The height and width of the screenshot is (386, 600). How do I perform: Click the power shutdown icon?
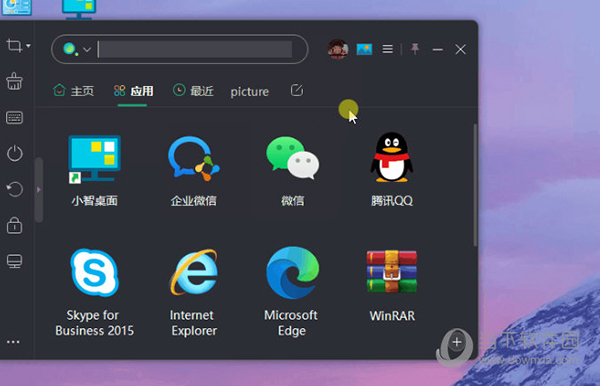coord(15,153)
